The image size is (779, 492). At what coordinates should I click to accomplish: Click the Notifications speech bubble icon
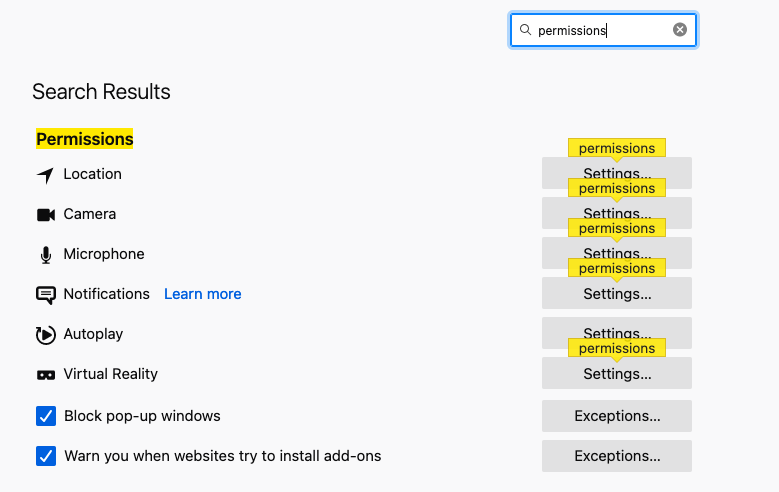click(46, 295)
